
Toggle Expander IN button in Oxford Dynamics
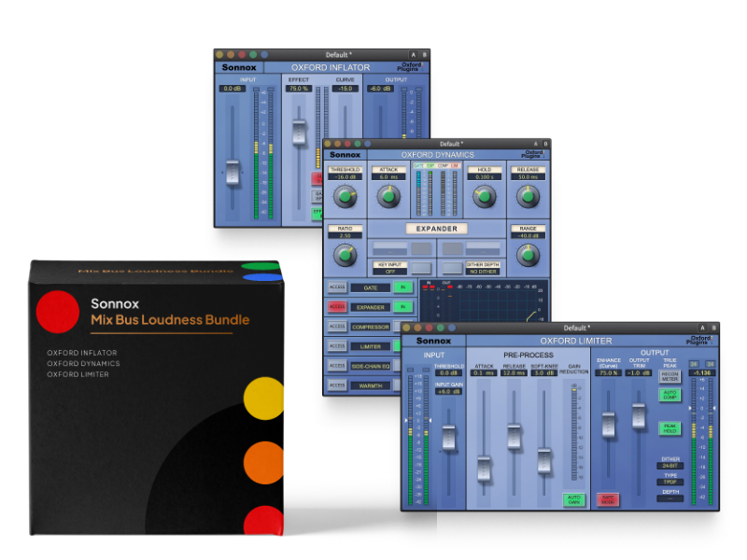point(403,307)
